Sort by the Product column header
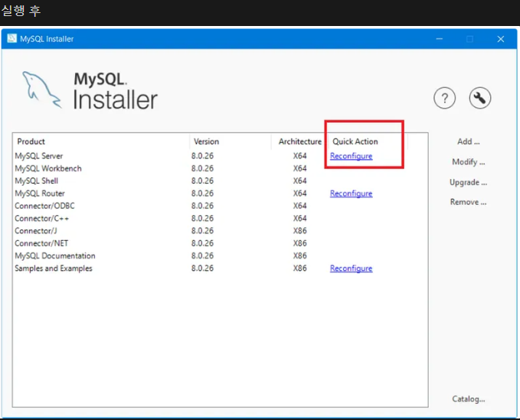This screenshot has width=520, height=420. coord(101,142)
